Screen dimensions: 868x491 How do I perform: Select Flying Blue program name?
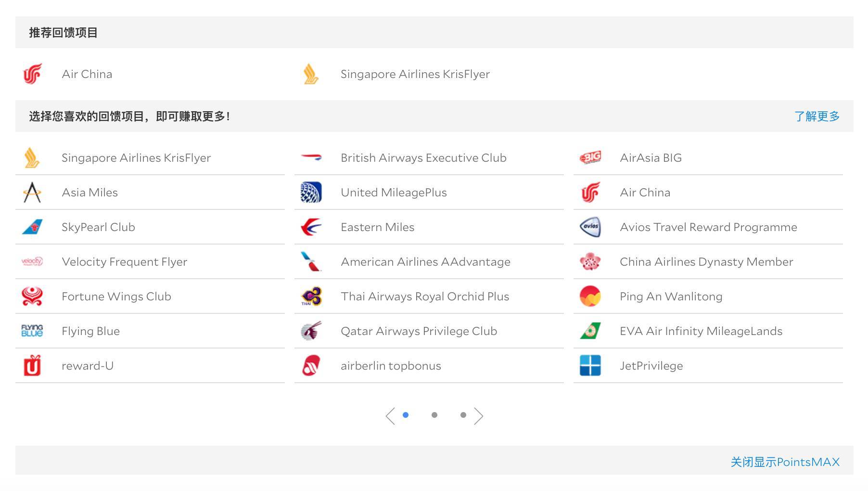[91, 331]
